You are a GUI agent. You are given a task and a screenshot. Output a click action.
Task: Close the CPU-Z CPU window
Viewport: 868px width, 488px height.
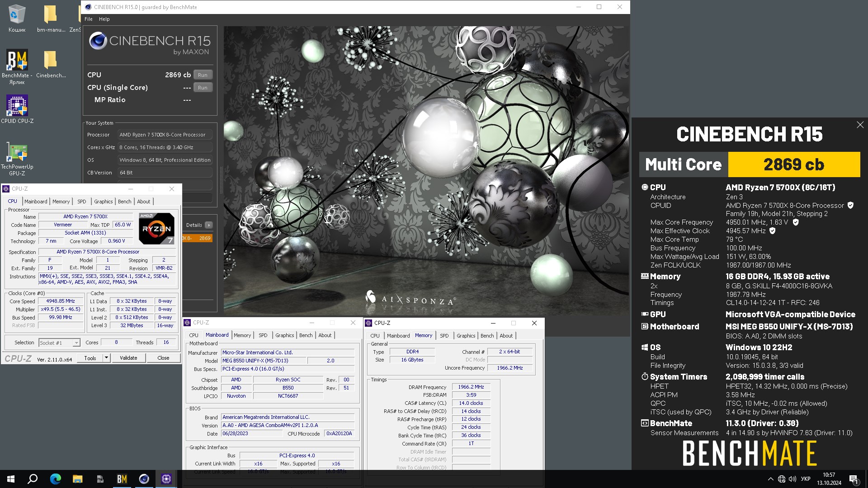coord(172,189)
